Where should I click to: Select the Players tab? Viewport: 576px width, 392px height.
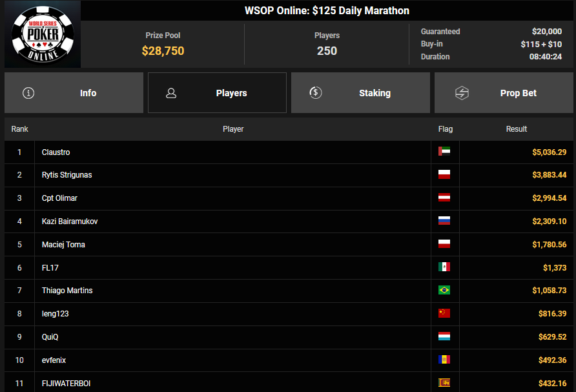click(x=217, y=93)
